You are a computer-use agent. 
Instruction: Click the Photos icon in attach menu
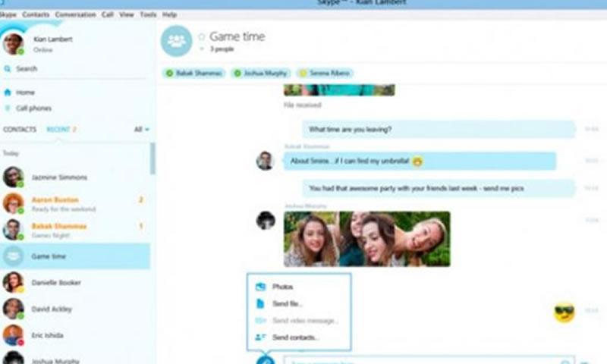pyautogui.click(x=260, y=287)
